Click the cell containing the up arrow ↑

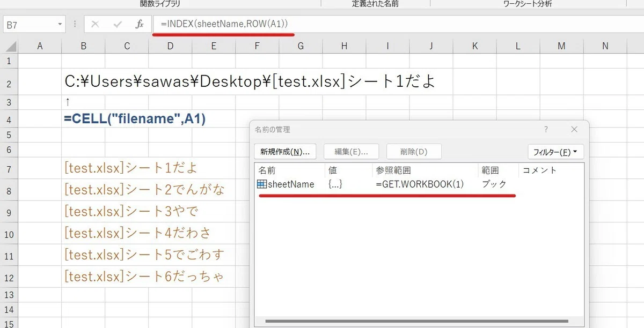point(67,102)
